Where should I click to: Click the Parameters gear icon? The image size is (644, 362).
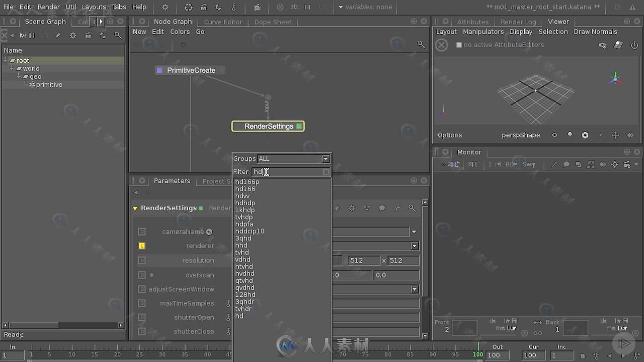pos(352,208)
